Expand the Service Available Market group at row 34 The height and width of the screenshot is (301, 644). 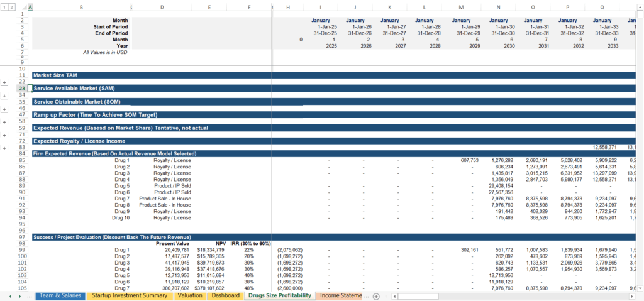pyautogui.click(x=5, y=95)
